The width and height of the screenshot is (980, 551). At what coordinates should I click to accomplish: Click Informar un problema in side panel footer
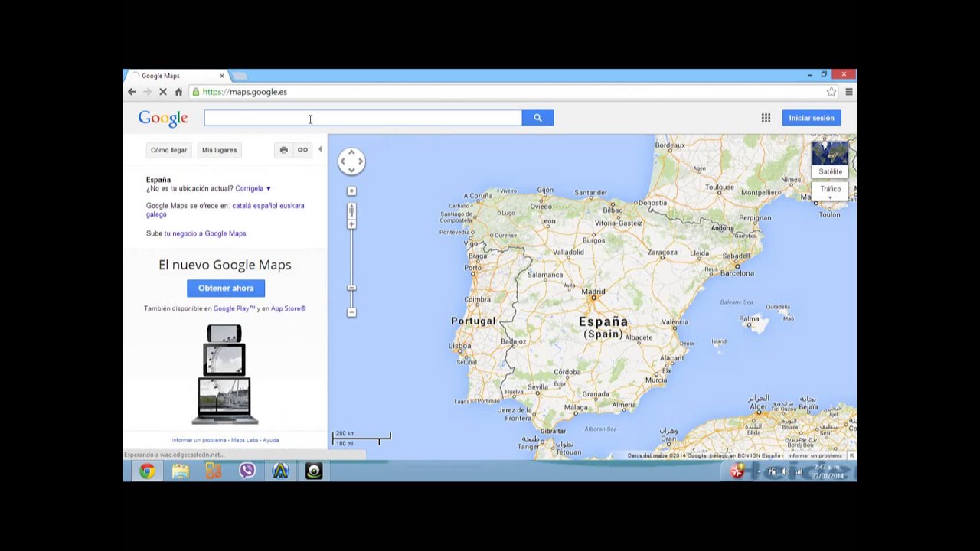tap(199, 440)
